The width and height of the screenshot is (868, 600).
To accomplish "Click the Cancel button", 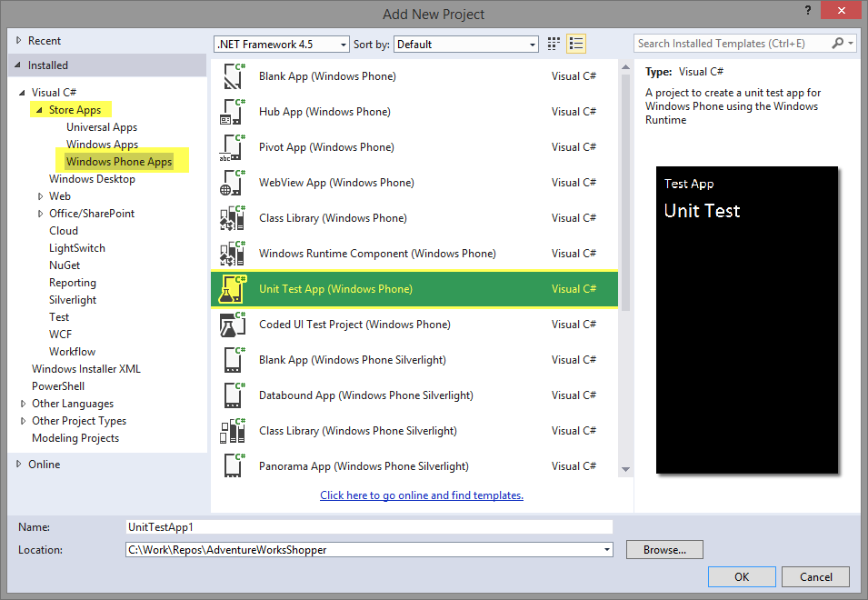I will tap(816, 576).
